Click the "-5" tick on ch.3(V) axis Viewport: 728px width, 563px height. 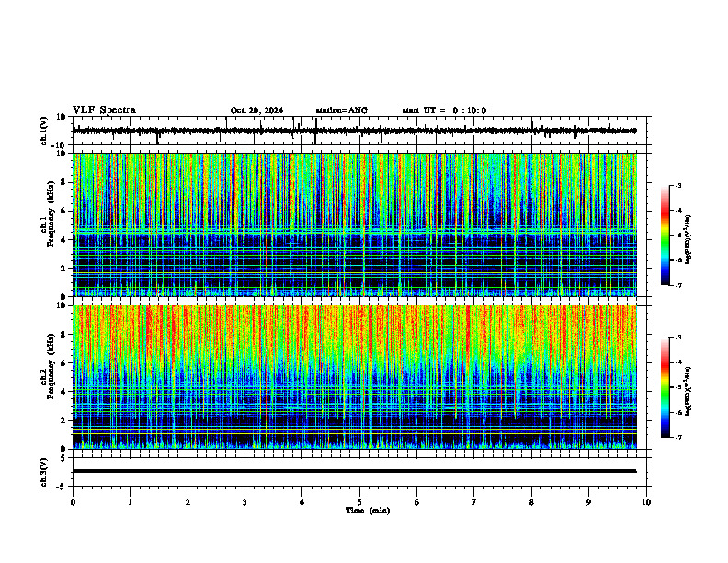[62, 487]
